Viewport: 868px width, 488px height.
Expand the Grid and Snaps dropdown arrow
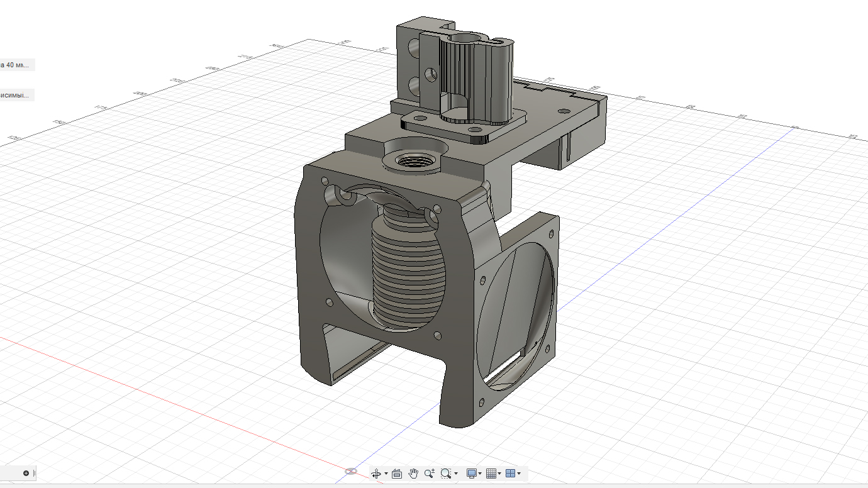point(499,474)
